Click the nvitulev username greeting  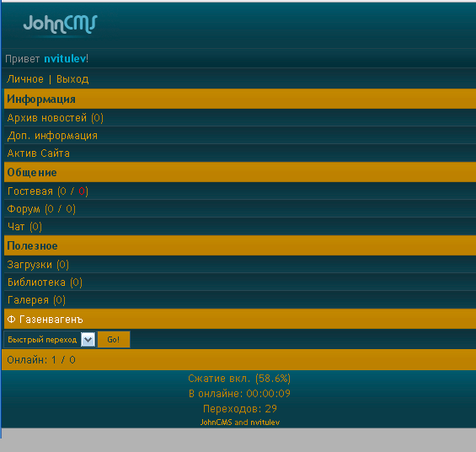coord(65,59)
